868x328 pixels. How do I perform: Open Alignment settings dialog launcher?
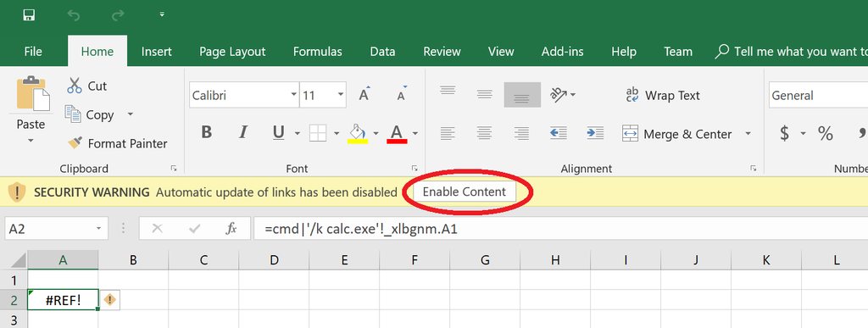click(753, 168)
